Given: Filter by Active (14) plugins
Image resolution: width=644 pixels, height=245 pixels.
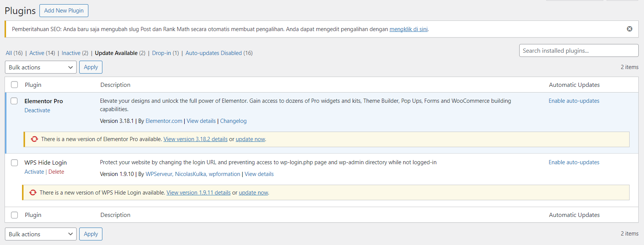Looking at the screenshot, I should click(42, 53).
